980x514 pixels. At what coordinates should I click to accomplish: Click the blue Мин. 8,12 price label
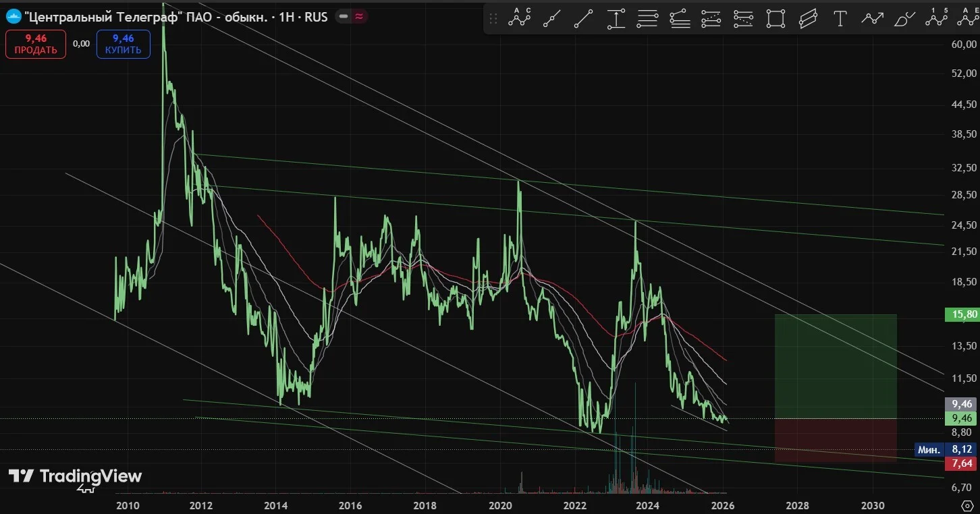pyautogui.click(x=946, y=449)
